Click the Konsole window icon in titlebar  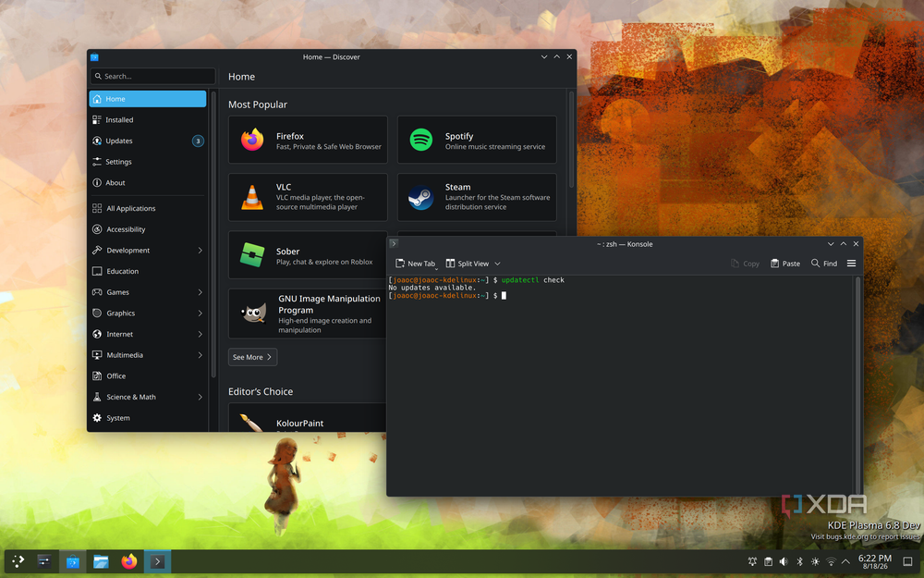pyautogui.click(x=394, y=243)
